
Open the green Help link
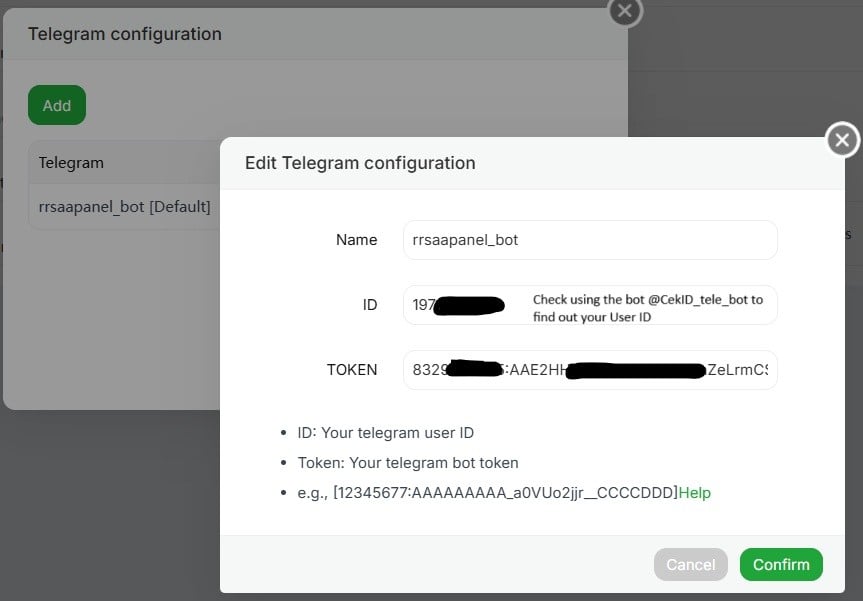tap(695, 493)
